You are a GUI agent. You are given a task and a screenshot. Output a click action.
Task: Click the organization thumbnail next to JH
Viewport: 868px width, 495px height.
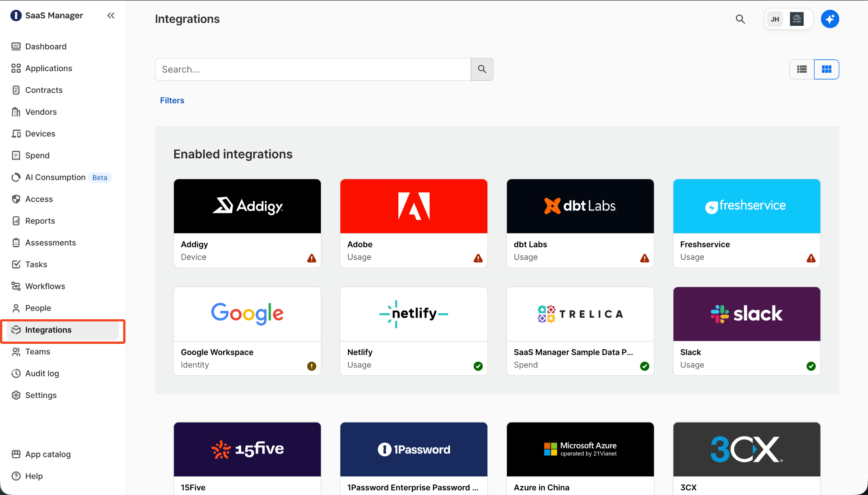797,19
